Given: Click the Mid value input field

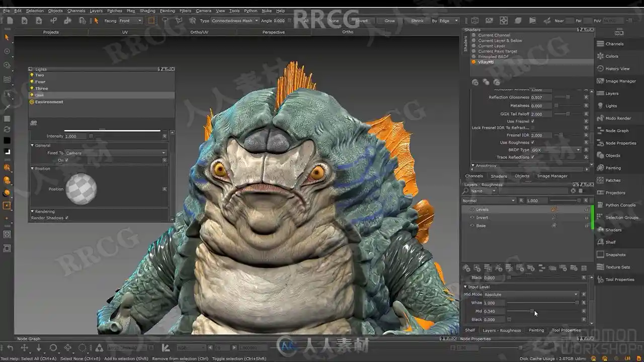Looking at the screenshot, I should pyautogui.click(x=493, y=311).
